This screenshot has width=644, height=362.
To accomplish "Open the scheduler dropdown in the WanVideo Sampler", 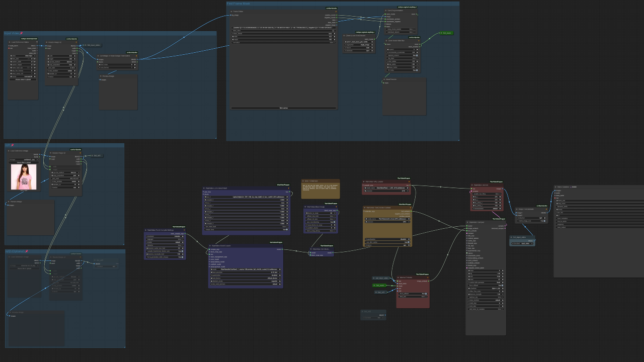I will [x=486, y=288].
